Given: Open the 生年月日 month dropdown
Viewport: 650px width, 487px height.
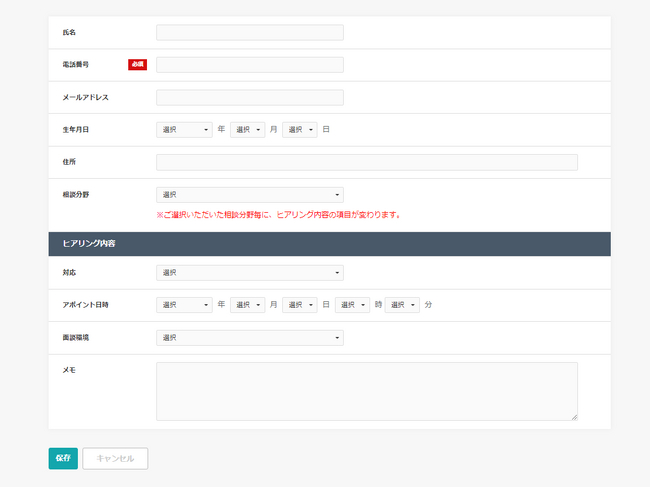Looking at the screenshot, I should 247,130.
